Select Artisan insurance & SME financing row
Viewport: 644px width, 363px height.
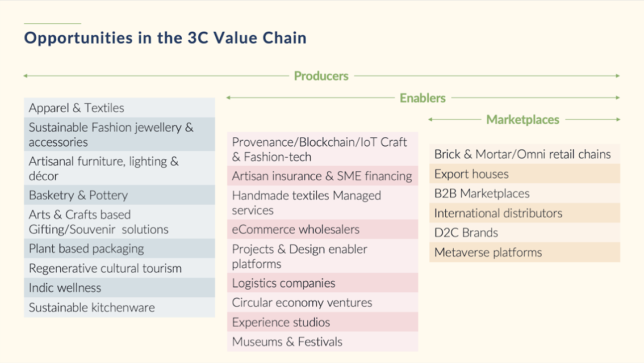pyautogui.click(x=323, y=176)
